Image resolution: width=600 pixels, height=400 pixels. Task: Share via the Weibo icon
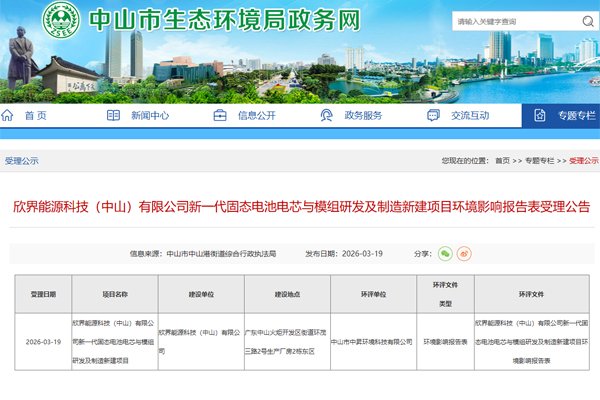[464, 253]
